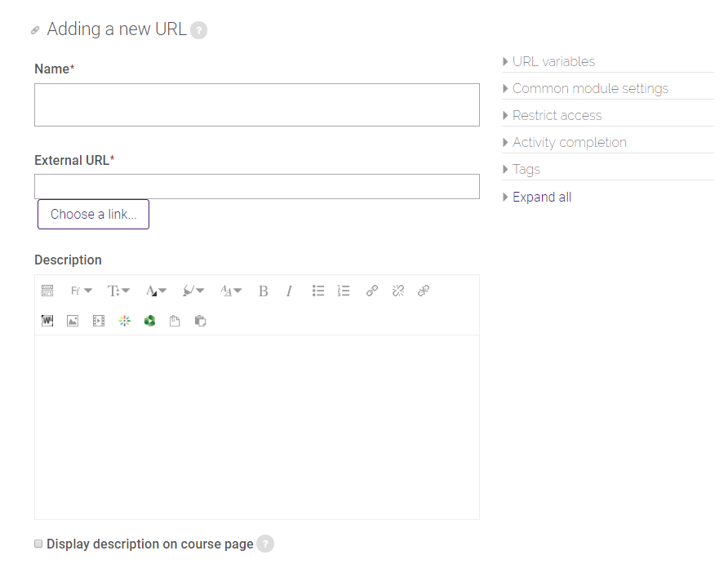Expand the Tags section
This screenshot has height=573, width=728.
522,169
